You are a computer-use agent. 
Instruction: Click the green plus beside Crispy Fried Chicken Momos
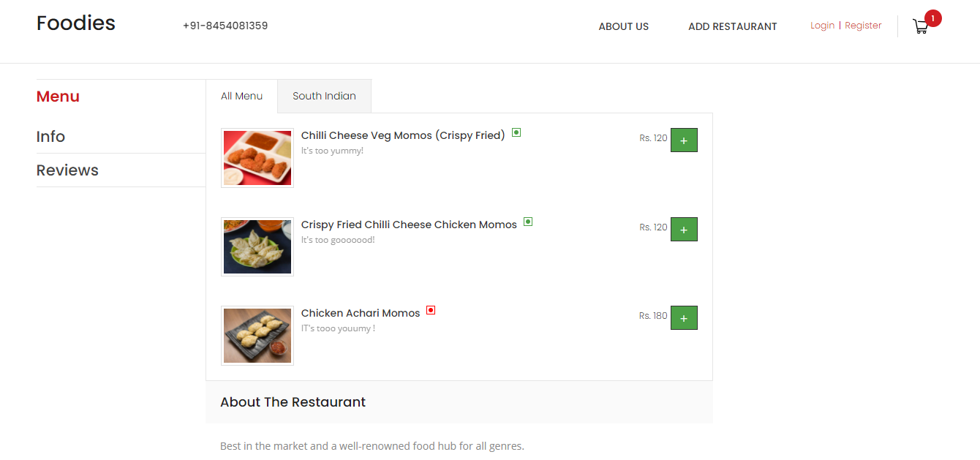click(684, 229)
